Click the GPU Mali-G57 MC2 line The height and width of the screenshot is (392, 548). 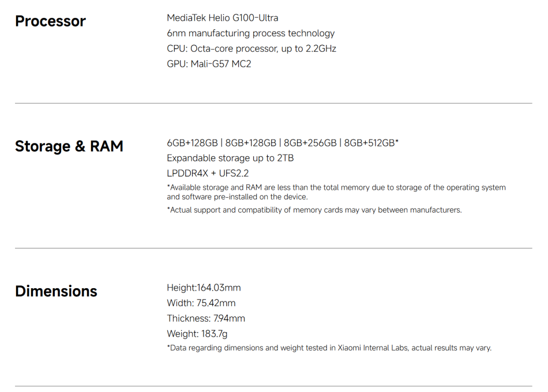click(209, 64)
